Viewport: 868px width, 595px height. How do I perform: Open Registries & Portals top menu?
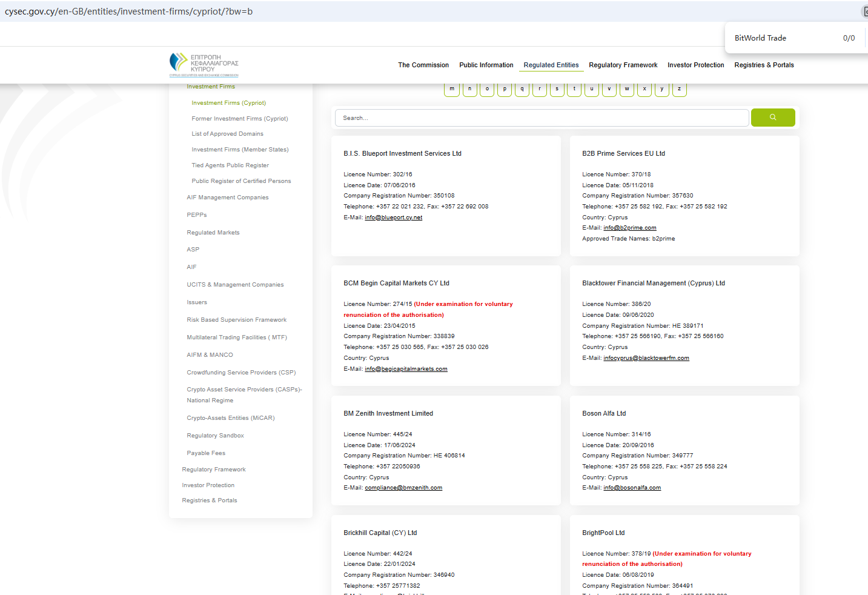[763, 65]
